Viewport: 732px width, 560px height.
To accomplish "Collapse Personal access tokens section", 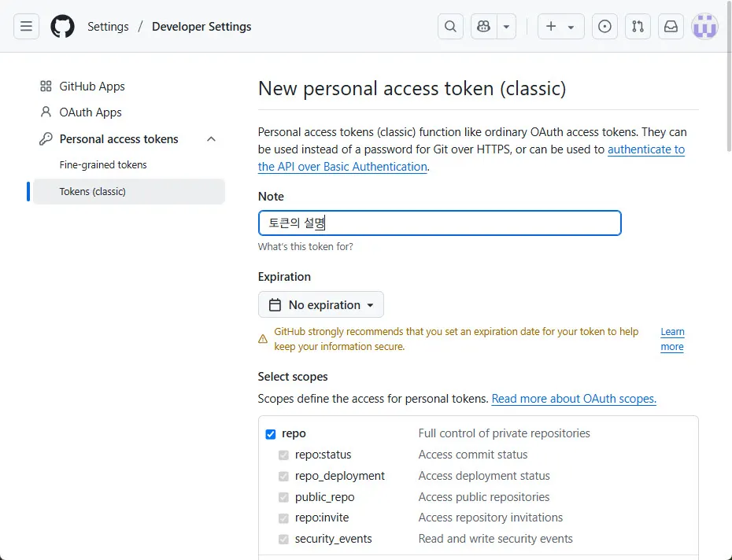I will pyautogui.click(x=211, y=139).
